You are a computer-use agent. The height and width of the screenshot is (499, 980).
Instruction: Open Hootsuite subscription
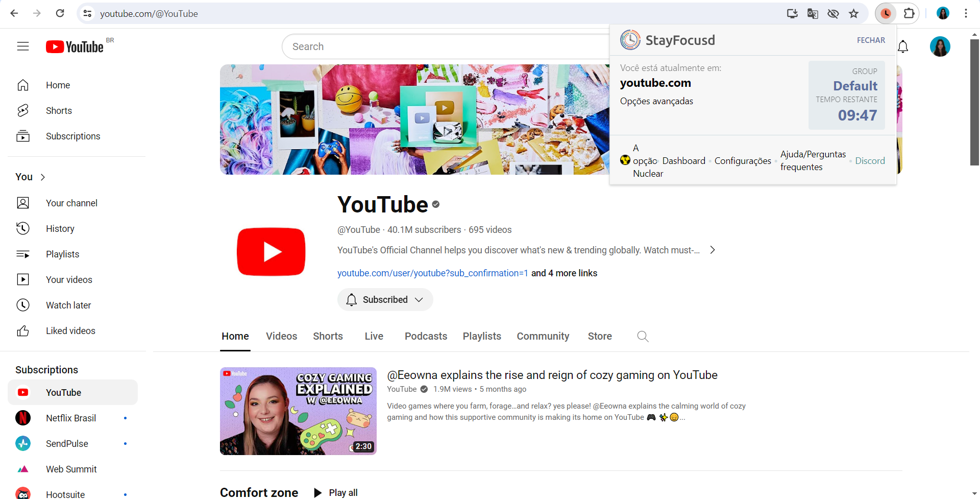coord(73,493)
